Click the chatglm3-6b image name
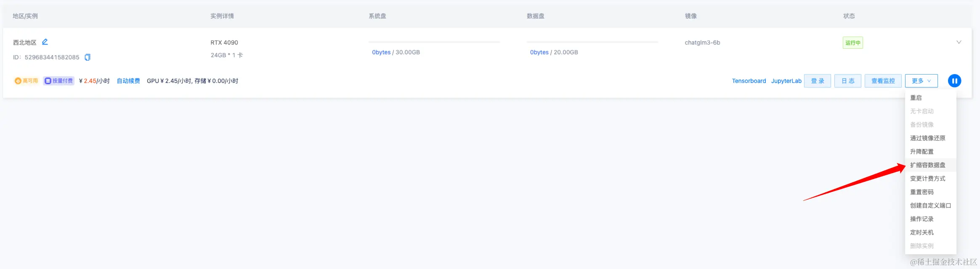The width and height of the screenshot is (980, 269). click(702, 43)
